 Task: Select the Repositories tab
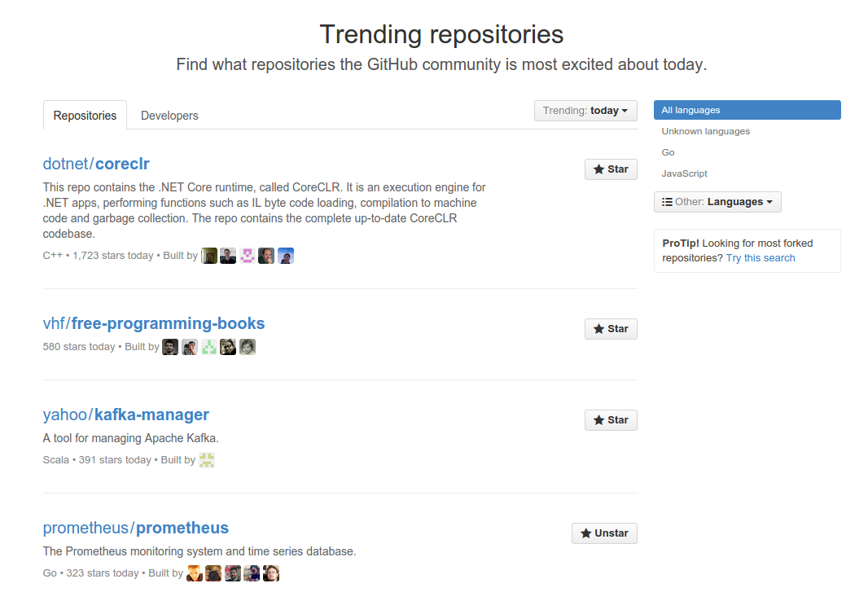tap(85, 116)
